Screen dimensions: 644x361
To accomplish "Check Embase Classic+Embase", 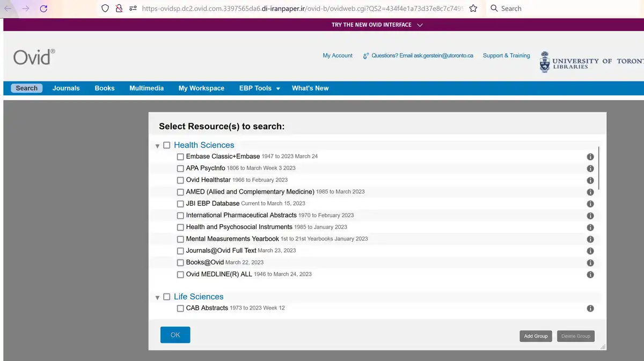I will [x=180, y=157].
